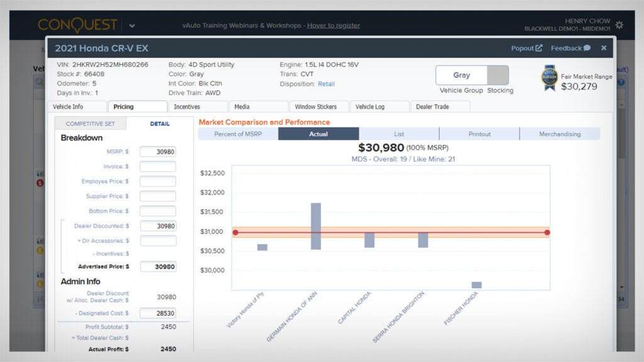Screen dimensions: 644x362
Task: Click the red dollar icon in background list
Action: [x=40, y=183]
